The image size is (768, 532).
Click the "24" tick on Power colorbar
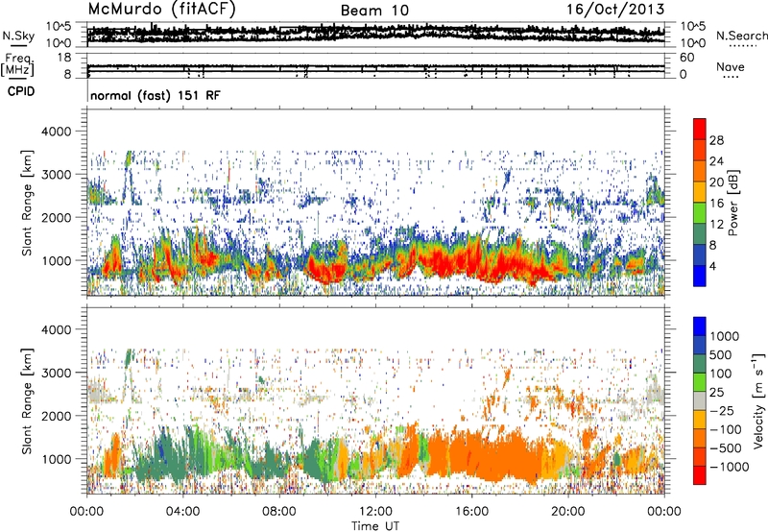716,161
